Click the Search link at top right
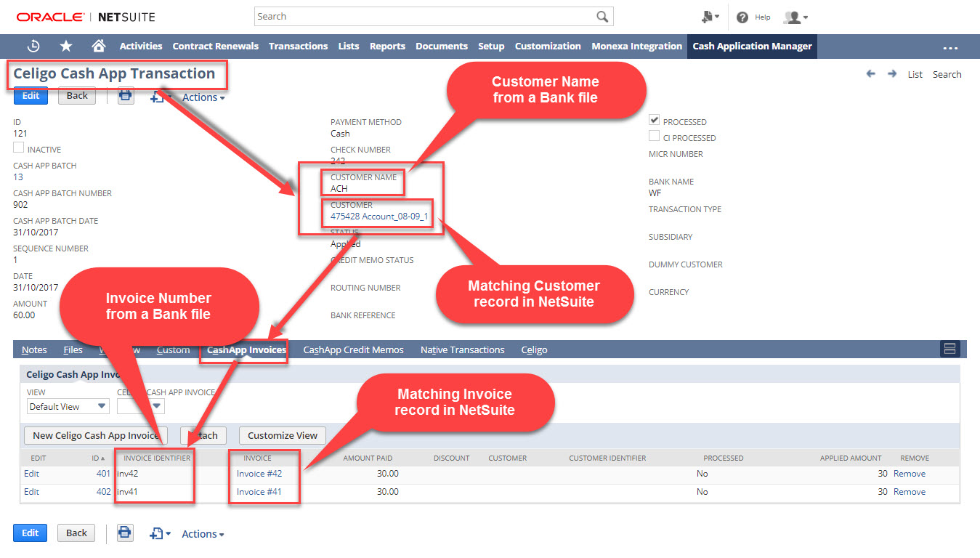The width and height of the screenshot is (980, 558). [x=947, y=74]
